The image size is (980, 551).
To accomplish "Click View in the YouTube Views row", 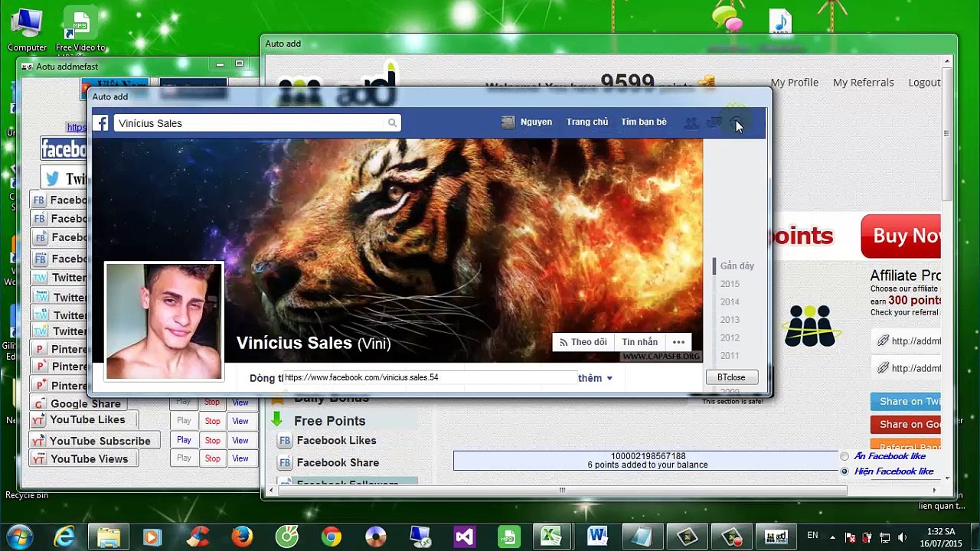I will tap(240, 458).
